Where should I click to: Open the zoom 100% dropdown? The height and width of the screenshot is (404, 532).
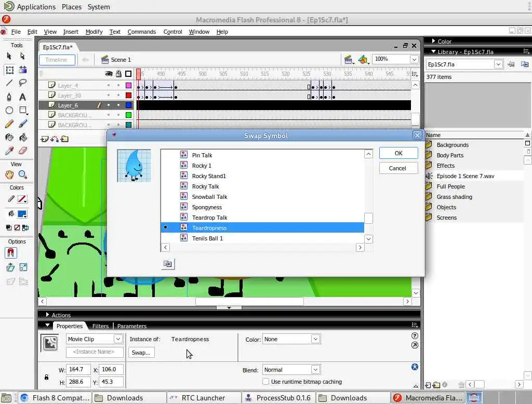point(414,59)
